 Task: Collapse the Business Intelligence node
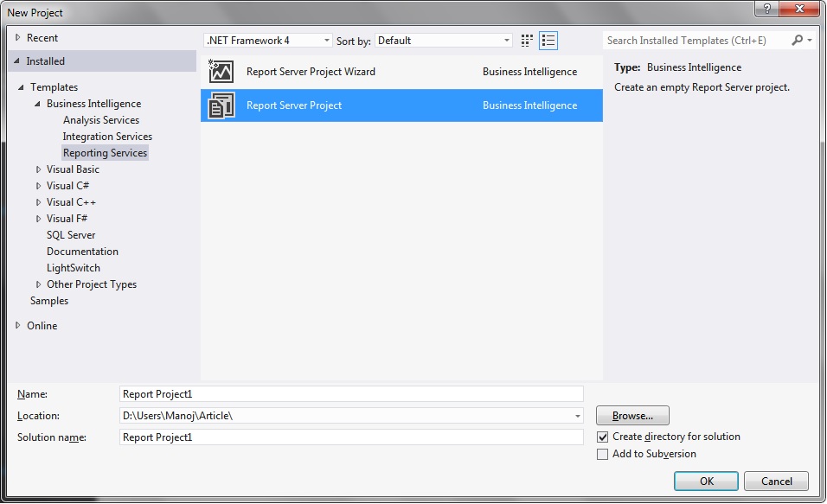pos(37,104)
